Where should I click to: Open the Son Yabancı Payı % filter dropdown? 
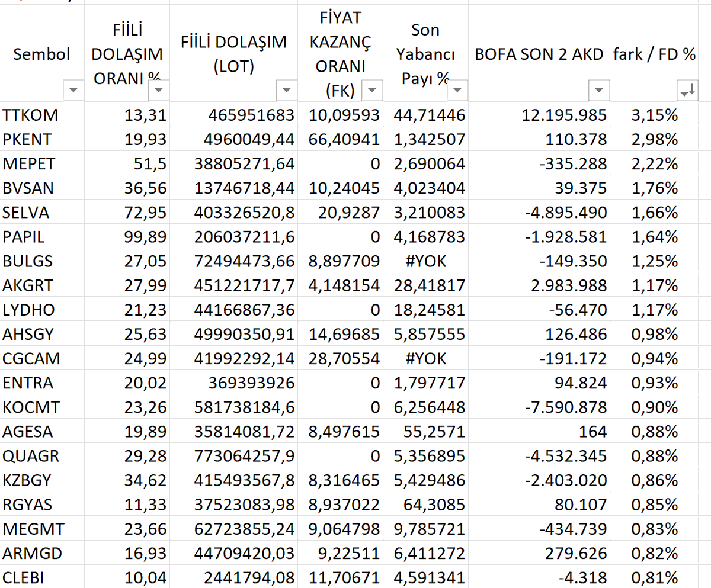tap(457, 90)
